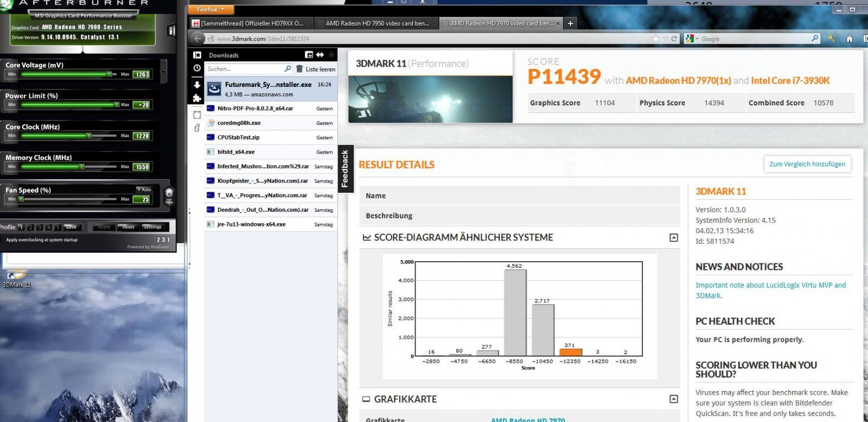The width and height of the screenshot is (868, 422).
Task: Open Intel Core i7-3930K link
Action: (x=790, y=80)
